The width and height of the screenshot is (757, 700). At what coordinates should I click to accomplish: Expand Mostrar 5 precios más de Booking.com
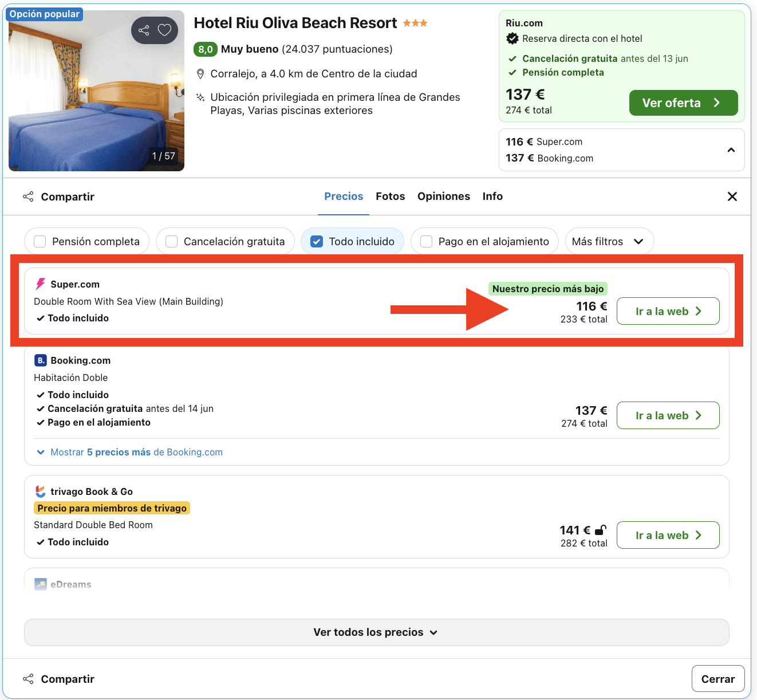pyautogui.click(x=130, y=452)
